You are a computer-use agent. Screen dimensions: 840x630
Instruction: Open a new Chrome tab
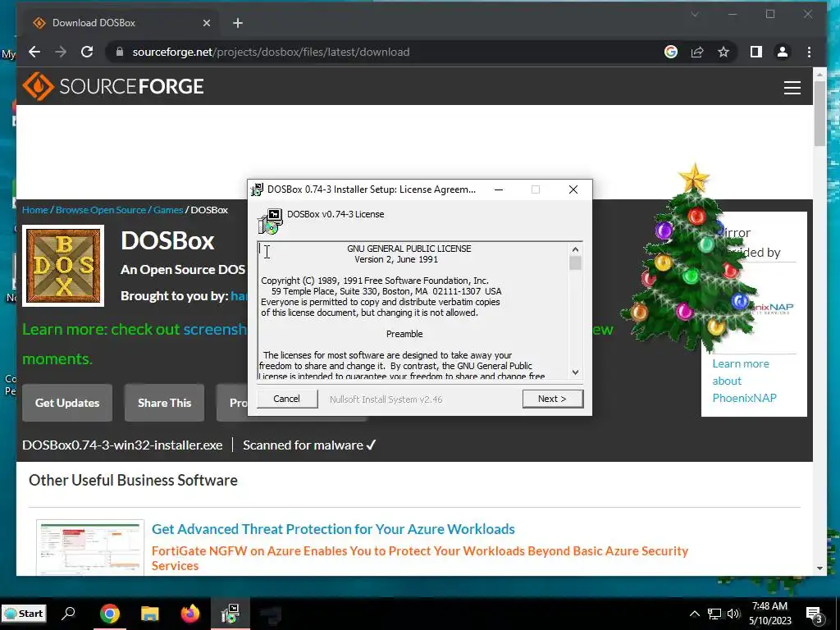238,23
